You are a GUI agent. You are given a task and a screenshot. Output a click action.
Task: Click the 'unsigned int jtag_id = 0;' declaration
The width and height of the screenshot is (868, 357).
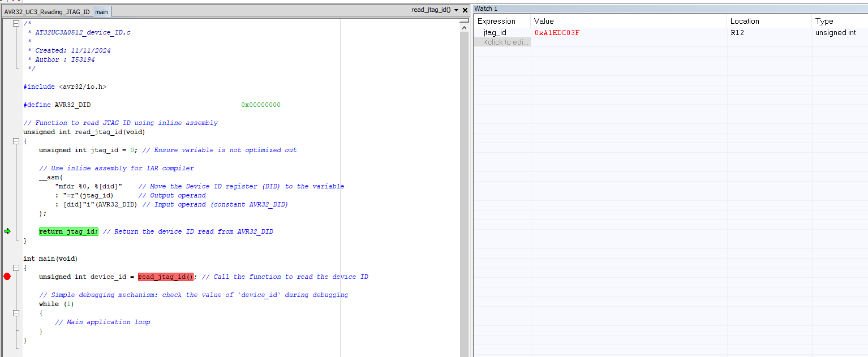88,150
